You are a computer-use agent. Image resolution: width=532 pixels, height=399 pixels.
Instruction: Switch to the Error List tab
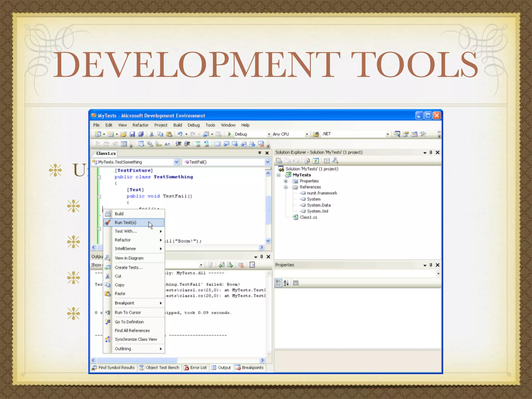195,368
